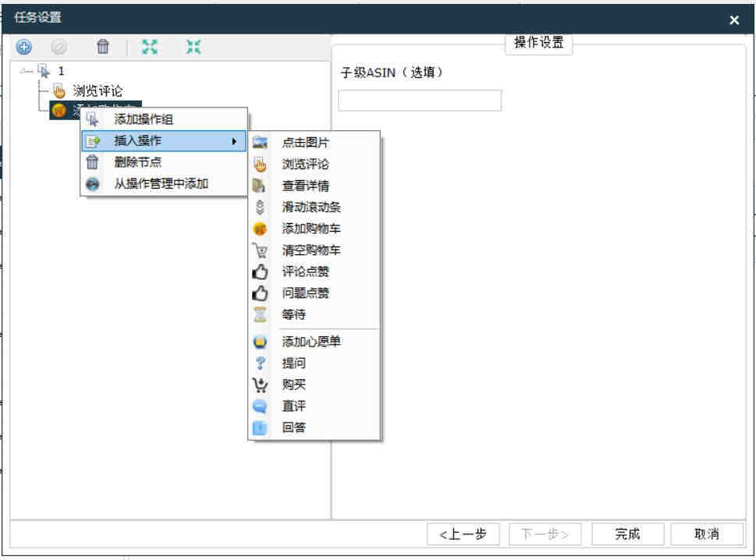This screenshot has height=560, width=756.
Task: Insert 添加购物车 operation from submenu
Action: point(311,229)
